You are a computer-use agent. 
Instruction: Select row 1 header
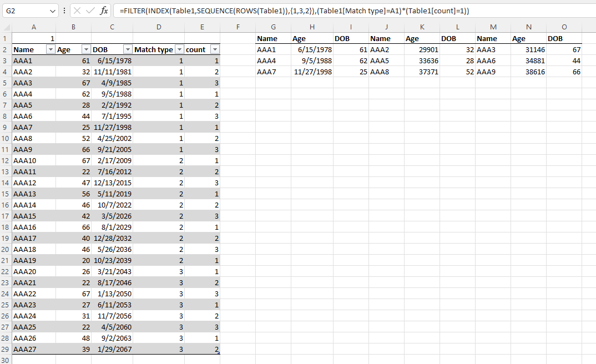(6, 38)
